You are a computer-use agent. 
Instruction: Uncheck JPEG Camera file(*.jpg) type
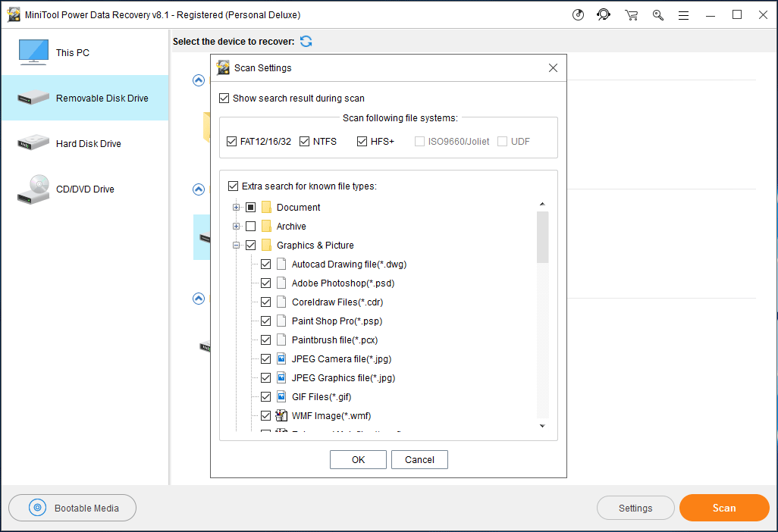tap(266, 358)
